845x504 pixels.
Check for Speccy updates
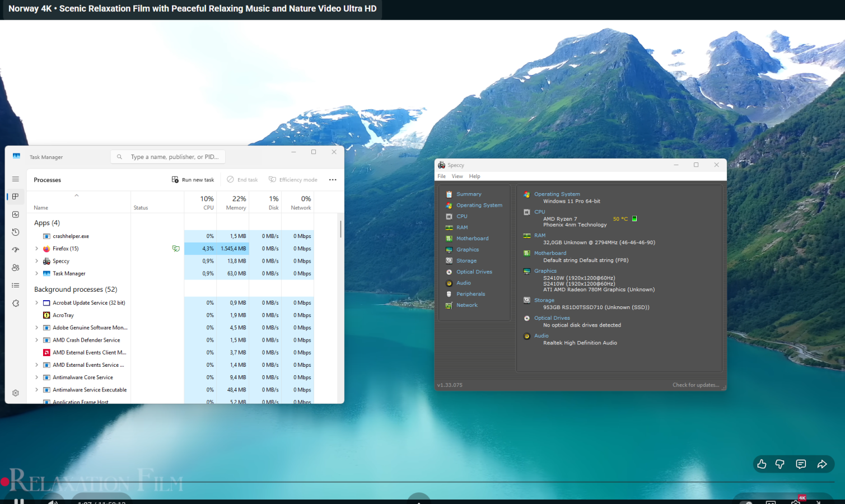click(x=695, y=385)
